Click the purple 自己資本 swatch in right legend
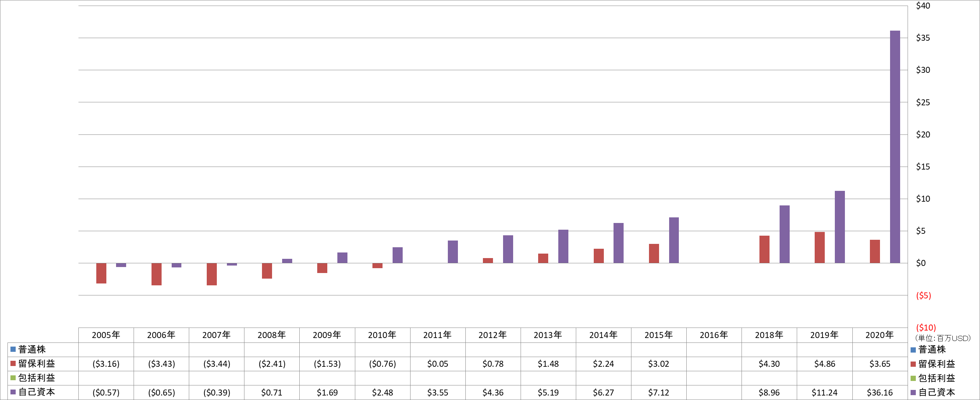980x400 pixels. 913,393
